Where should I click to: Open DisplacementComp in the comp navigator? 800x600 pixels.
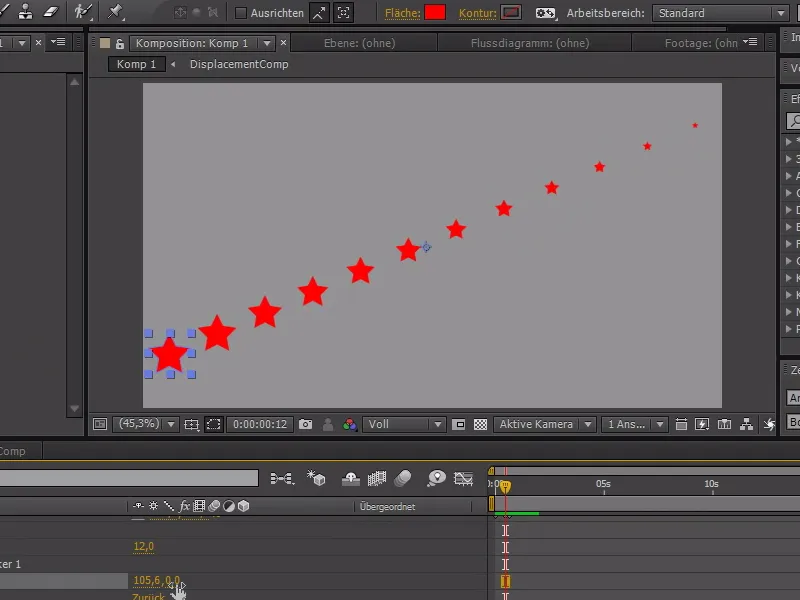pyautogui.click(x=239, y=64)
